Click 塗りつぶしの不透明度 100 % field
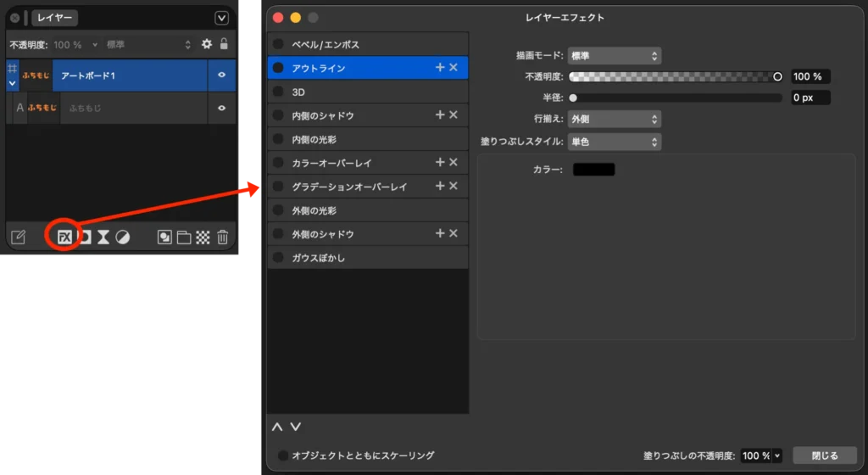 point(756,455)
